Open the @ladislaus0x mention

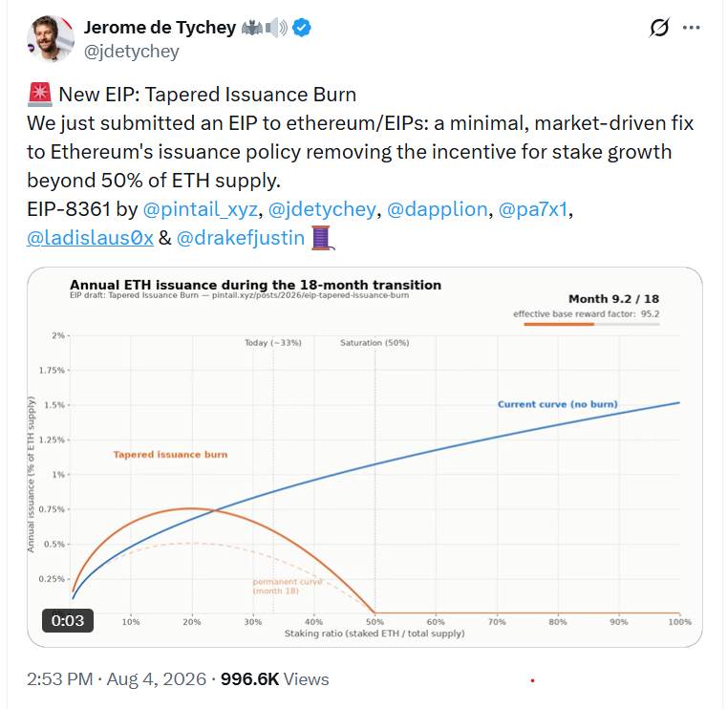(x=90, y=238)
